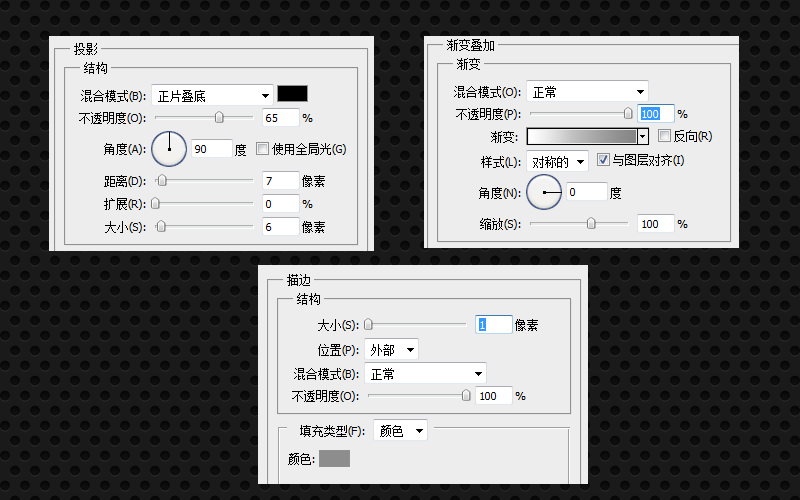
Task: Open the stroke 位置 外部 dropdown
Action: click(391, 349)
